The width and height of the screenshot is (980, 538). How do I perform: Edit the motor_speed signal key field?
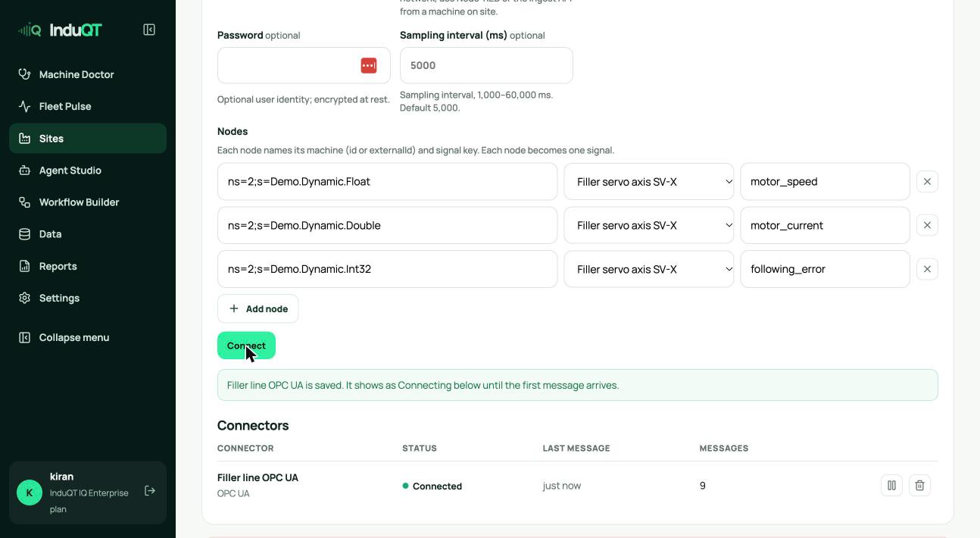click(825, 181)
